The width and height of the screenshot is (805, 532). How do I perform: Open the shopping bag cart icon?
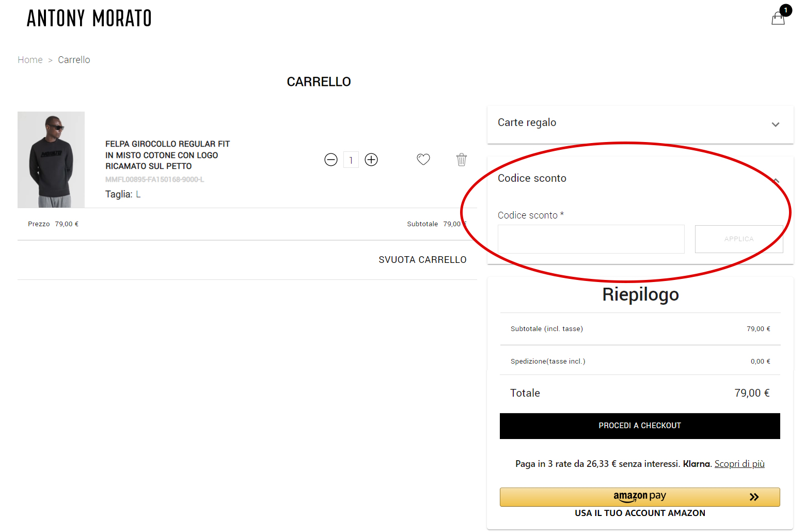point(778,18)
